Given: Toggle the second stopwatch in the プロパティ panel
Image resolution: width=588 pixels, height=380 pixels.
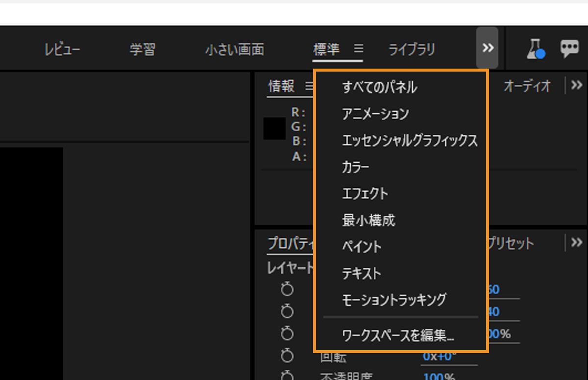Looking at the screenshot, I should [x=287, y=311].
